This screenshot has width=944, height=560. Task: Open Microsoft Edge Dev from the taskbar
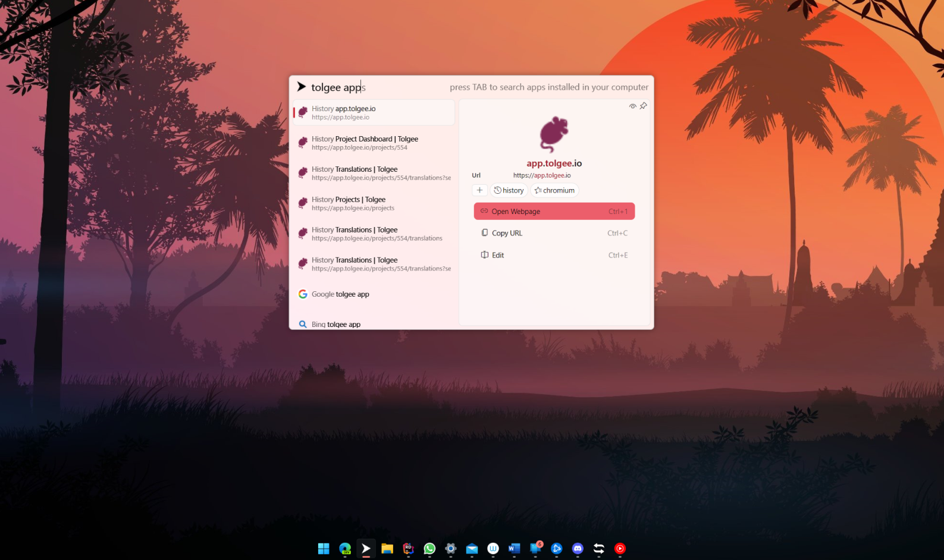coord(345,549)
